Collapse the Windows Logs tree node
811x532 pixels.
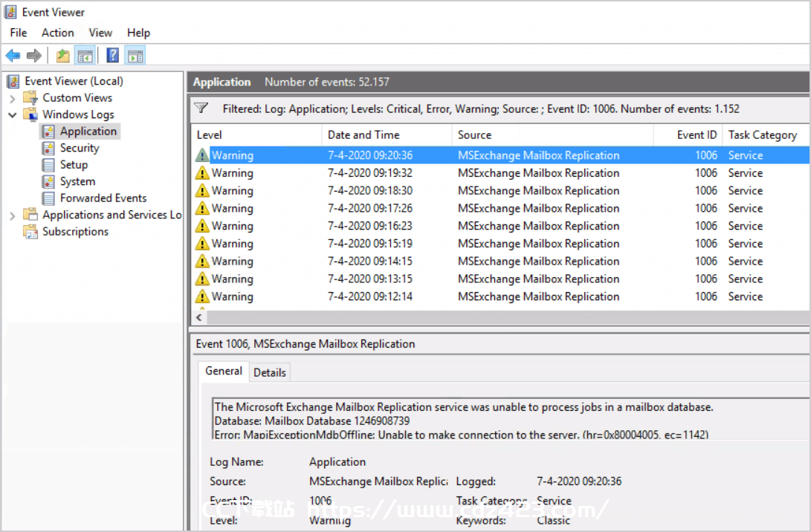[13, 114]
